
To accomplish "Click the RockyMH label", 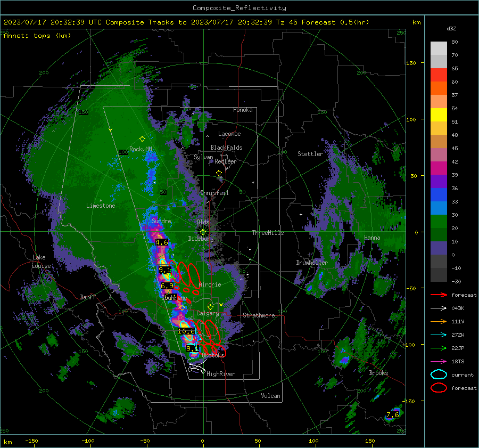I will (141, 149).
